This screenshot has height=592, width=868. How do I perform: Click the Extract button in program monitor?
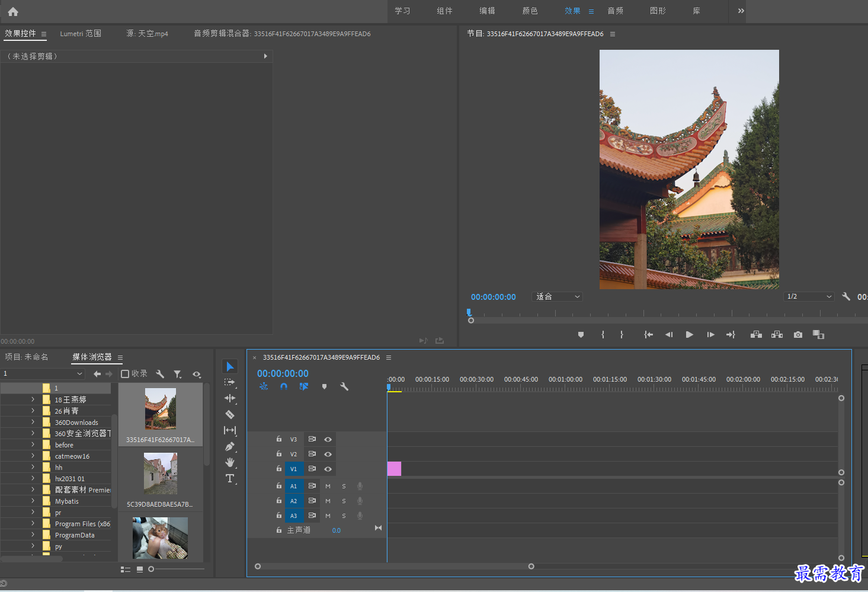click(x=777, y=335)
